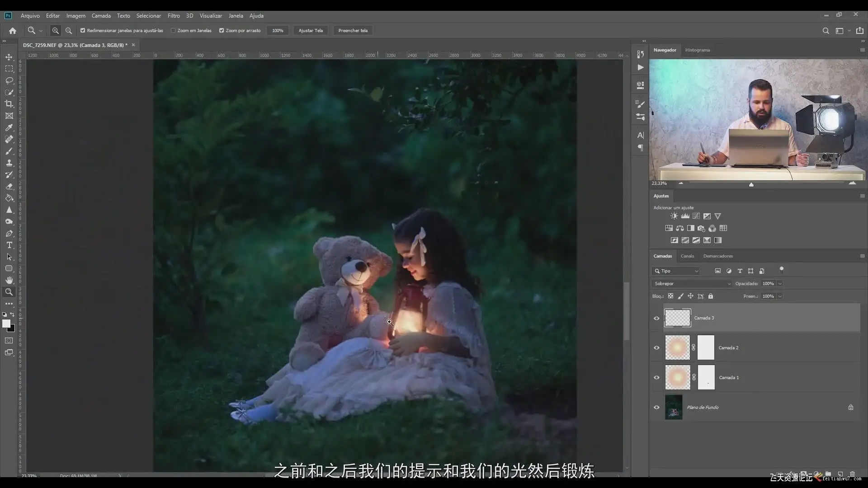The image size is (868, 488).
Task: Open the Sobrepor blend mode dropdown
Action: click(691, 284)
